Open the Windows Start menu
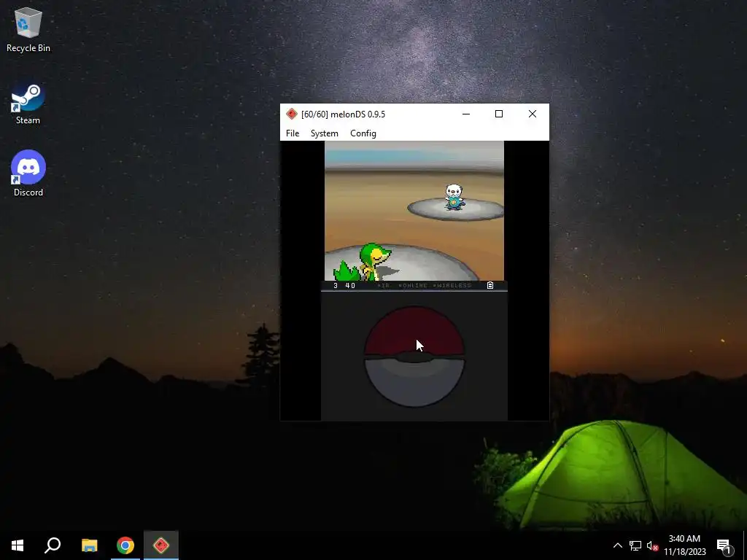Screen dimensions: 747x560 [18, 545]
